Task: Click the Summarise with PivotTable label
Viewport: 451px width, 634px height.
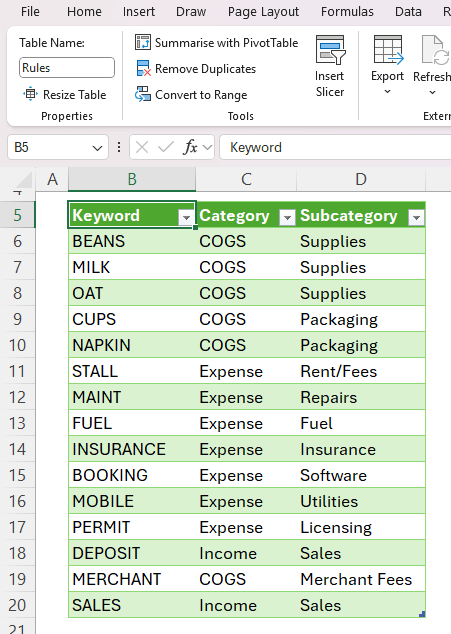Action: pos(227,42)
